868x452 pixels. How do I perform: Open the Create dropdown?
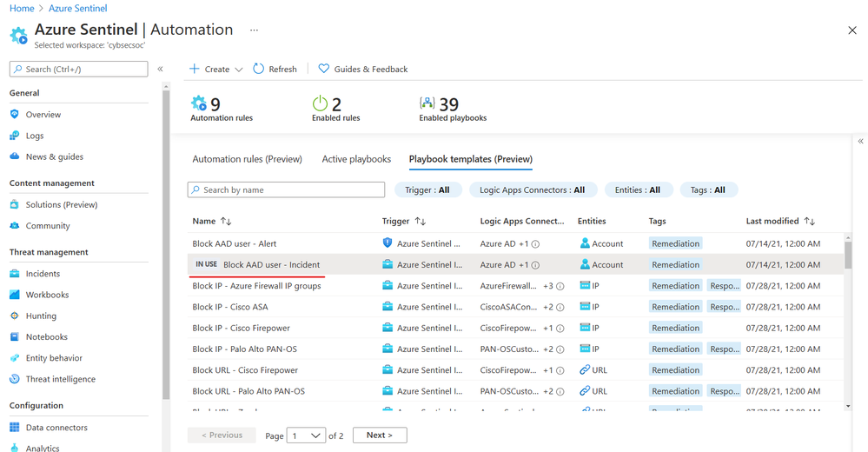click(216, 69)
